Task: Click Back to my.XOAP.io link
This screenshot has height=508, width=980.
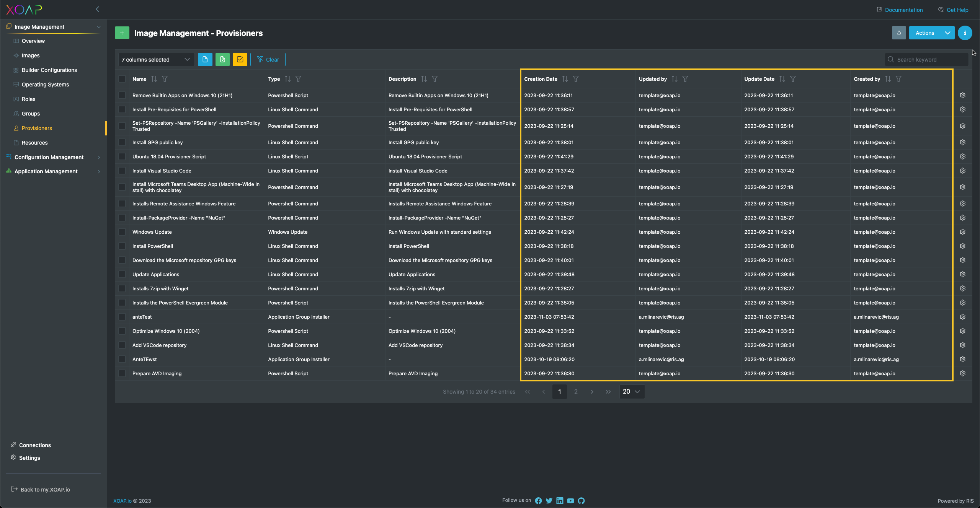Action: tap(41, 489)
